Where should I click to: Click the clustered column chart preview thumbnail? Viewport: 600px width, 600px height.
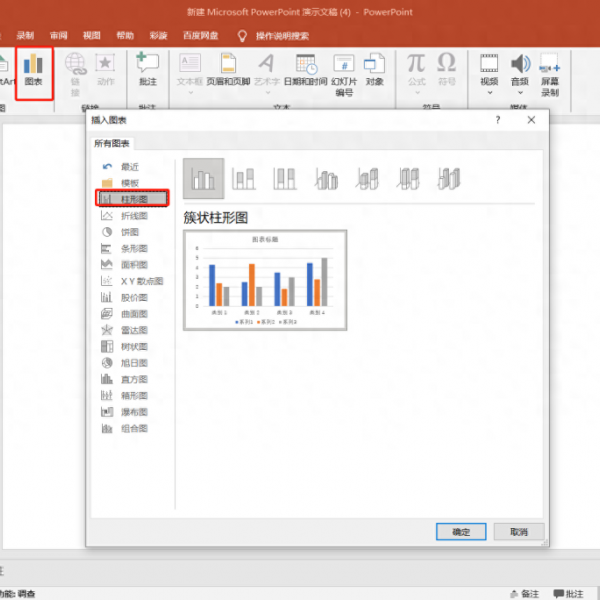tap(265, 280)
